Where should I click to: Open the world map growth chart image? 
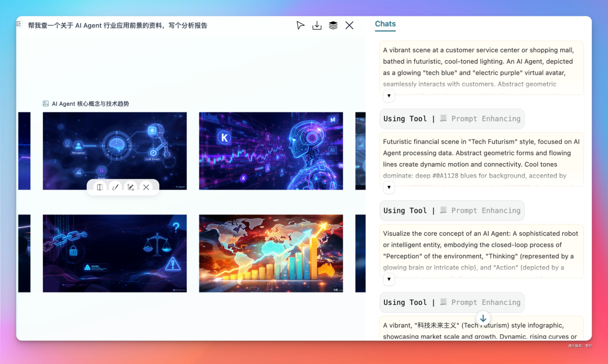[x=271, y=254]
